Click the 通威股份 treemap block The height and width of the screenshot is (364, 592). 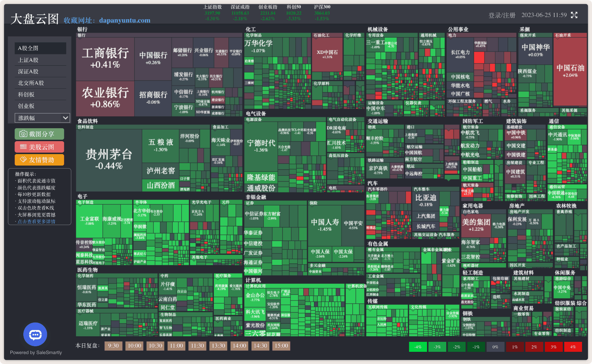pos(261,188)
